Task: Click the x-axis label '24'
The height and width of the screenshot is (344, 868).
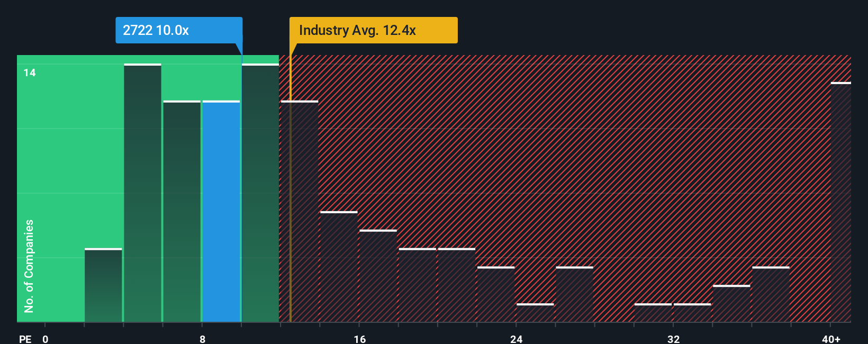Action: click(517, 339)
